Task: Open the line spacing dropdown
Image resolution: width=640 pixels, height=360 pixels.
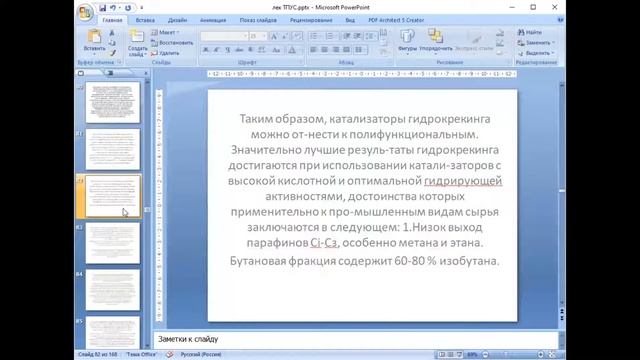Action: point(371,36)
